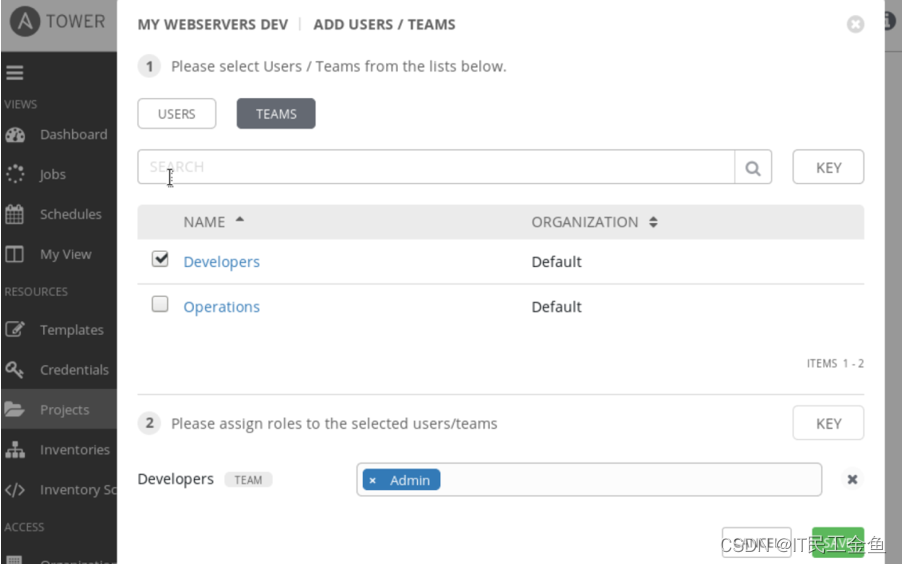Open Dashboard in the sidebar
This screenshot has width=902, height=564.
point(74,135)
